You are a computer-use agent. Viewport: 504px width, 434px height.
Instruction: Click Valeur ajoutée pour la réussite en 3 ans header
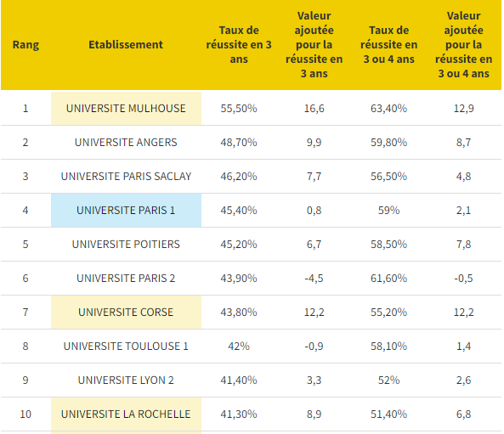click(314, 45)
